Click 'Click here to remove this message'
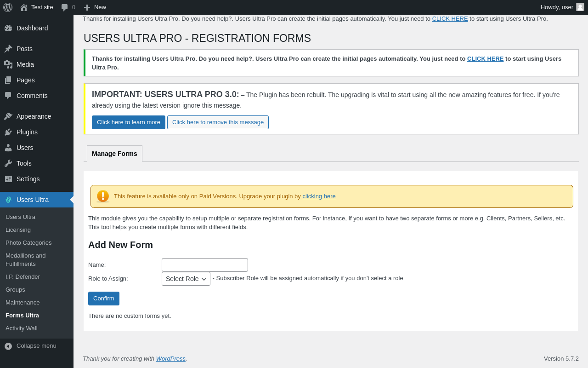Screen dimensions: 588x368 pyautogui.click(x=218, y=122)
